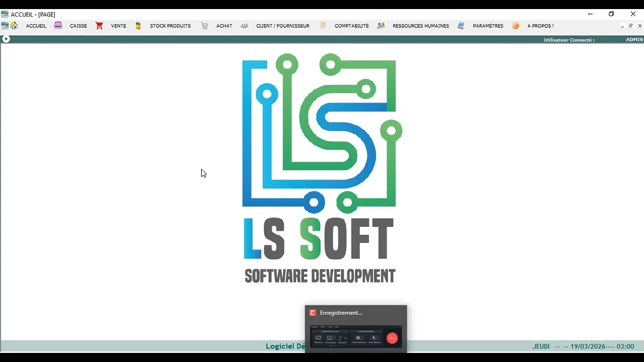Viewport: 644px width, 362px height.
Task: Click the MDI page icon left of house
Action: (x=5, y=26)
